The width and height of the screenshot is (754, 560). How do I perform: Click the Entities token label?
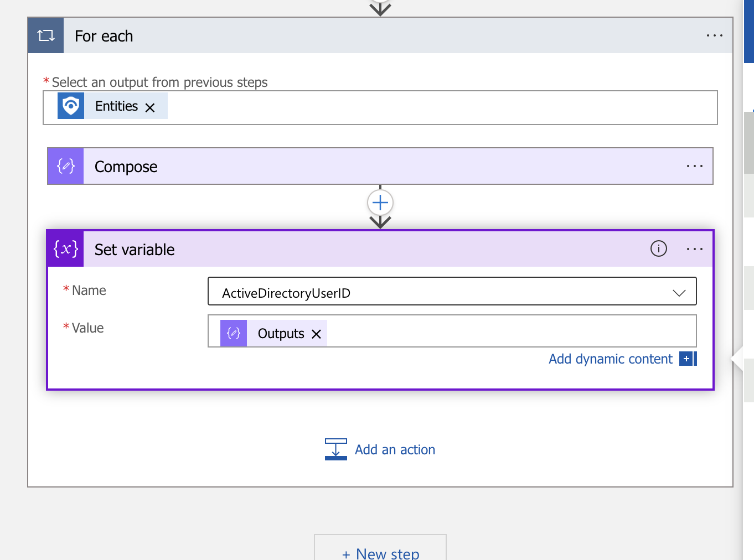pos(117,106)
